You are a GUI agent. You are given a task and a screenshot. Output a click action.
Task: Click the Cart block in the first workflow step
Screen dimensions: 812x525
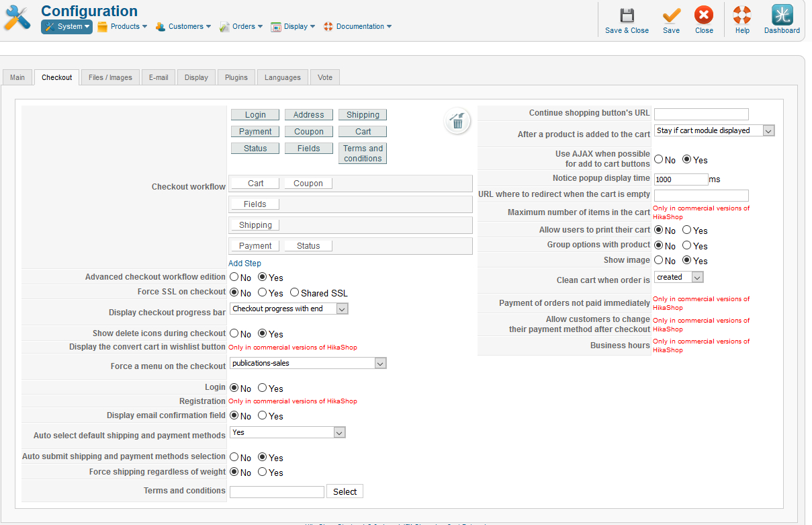point(255,184)
